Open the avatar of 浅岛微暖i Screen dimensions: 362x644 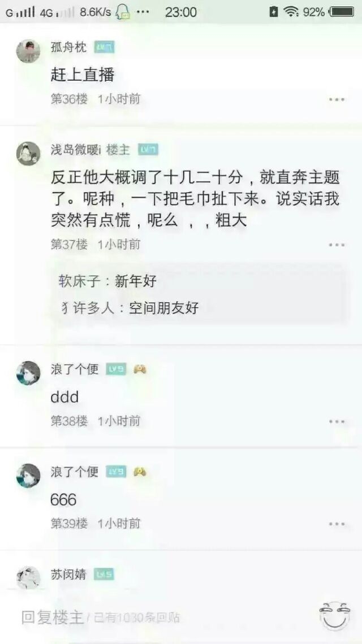tap(28, 154)
